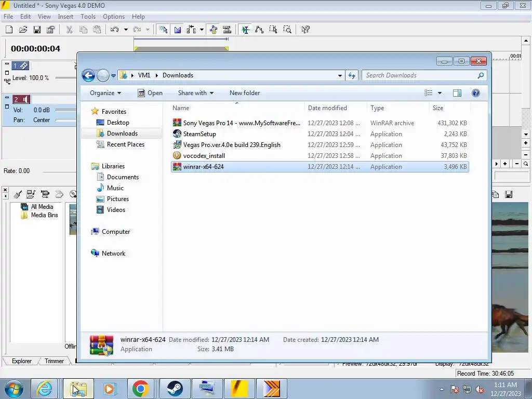Click the Copy icon in Vegas toolbar
The image size is (532, 399).
pyautogui.click(x=83, y=30)
